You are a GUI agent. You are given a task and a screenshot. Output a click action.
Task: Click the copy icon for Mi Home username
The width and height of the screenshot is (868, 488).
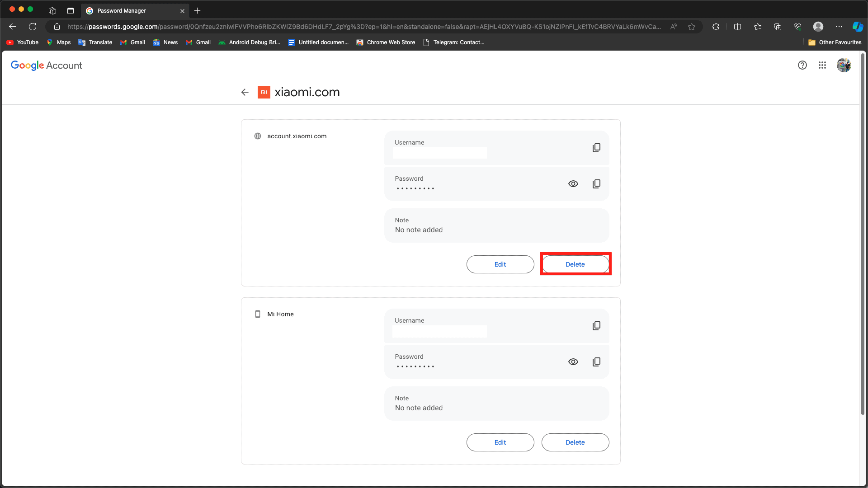click(x=595, y=326)
